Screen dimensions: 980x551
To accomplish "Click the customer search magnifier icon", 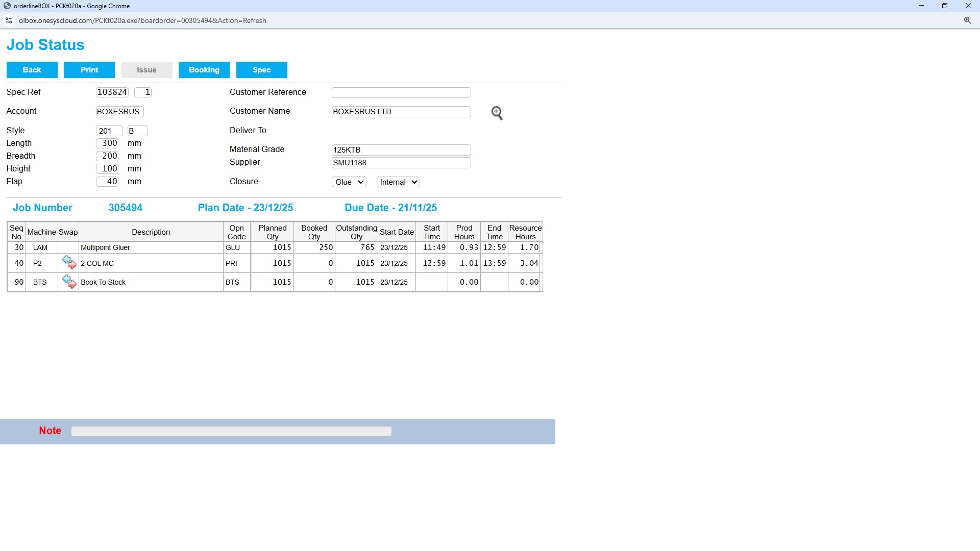I will point(497,113).
